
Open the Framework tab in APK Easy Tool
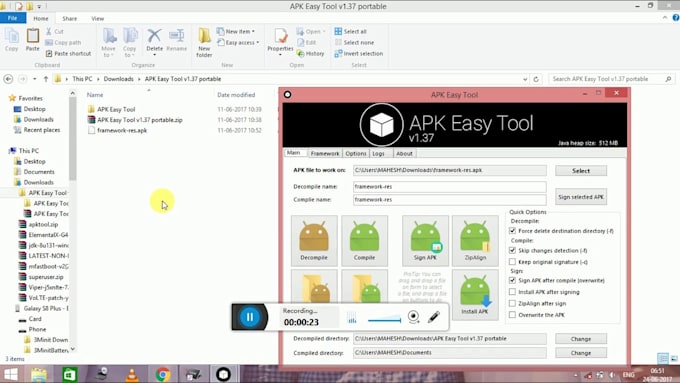325,154
